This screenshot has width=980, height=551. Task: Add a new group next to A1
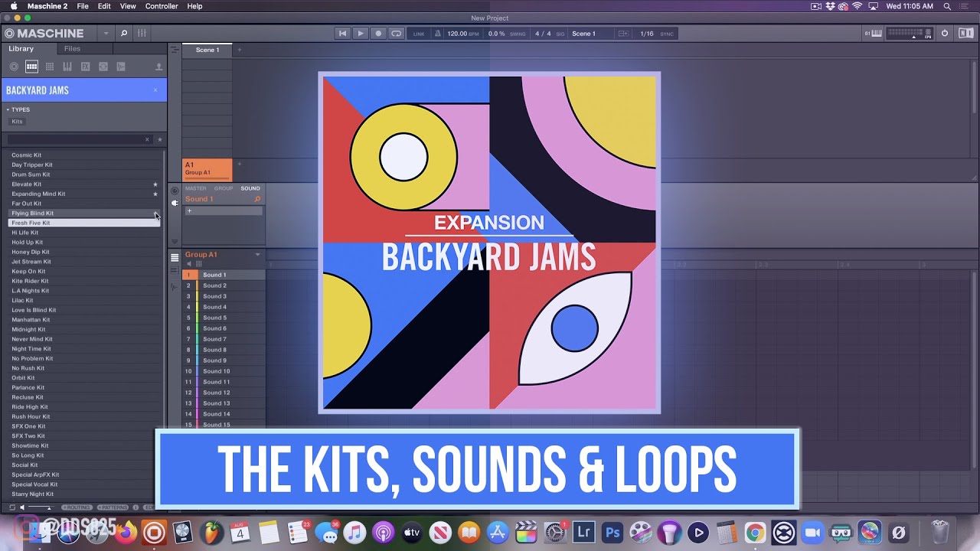point(239,164)
